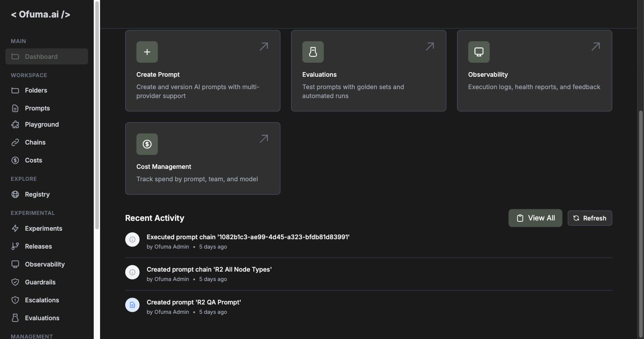Click the Evaluations card description text
This screenshot has width=644, height=339.
click(353, 91)
